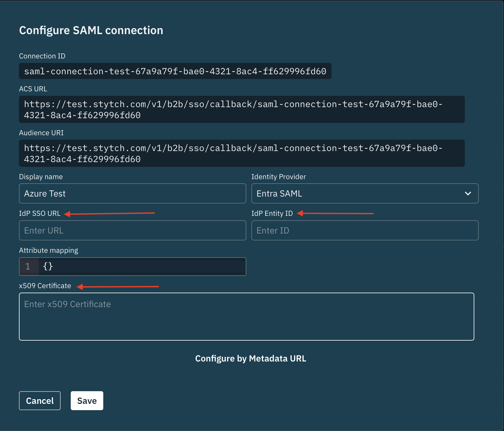This screenshot has height=431, width=504.
Task: Click the chevron arrow in Identity Provider selector
Action: tap(468, 193)
